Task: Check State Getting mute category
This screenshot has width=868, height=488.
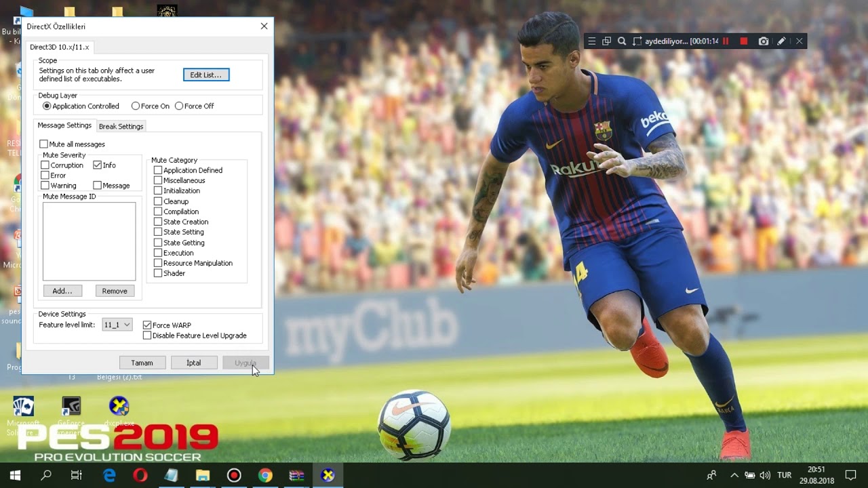Action: pyautogui.click(x=158, y=243)
